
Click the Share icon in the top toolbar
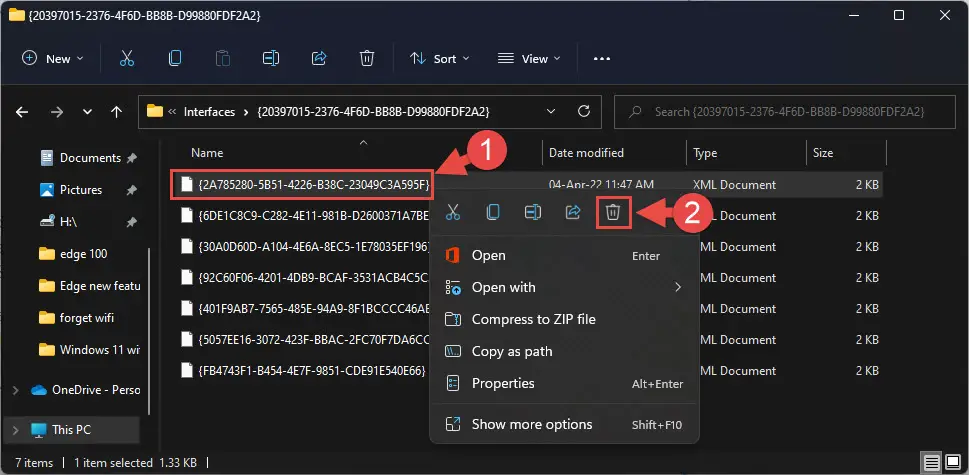point(319,59)
